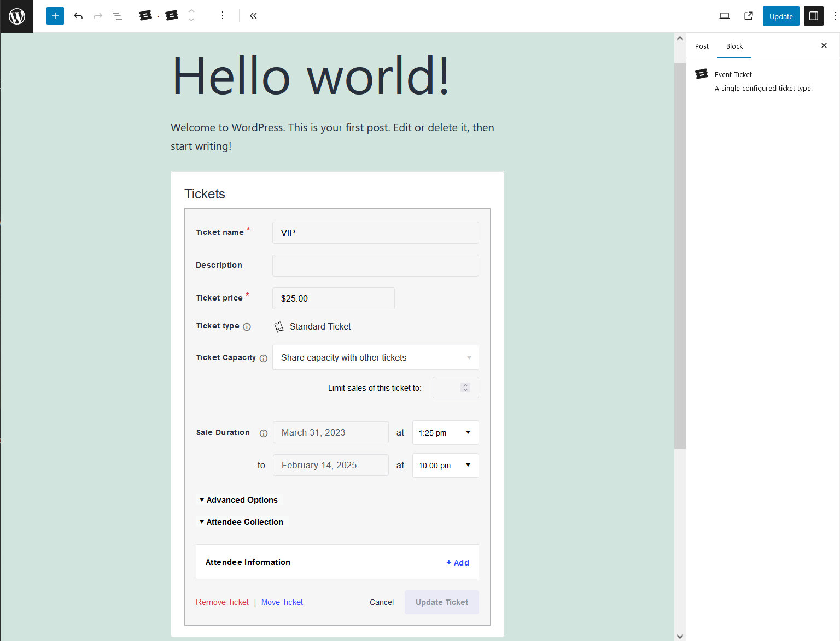This screenshot has width=840, height=641.
Task: Cancel ticket editing
Action: click(x=382, y=602)
